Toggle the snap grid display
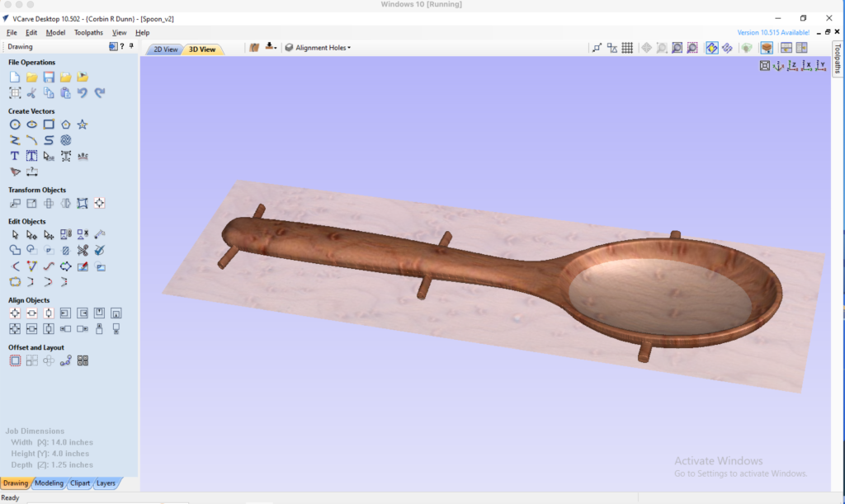845x504 pixels. (627, 48)
